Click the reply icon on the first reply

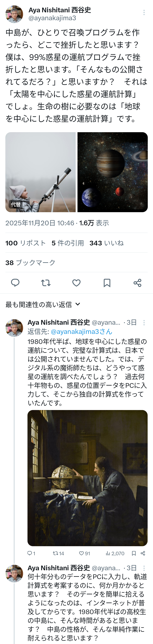30,553
